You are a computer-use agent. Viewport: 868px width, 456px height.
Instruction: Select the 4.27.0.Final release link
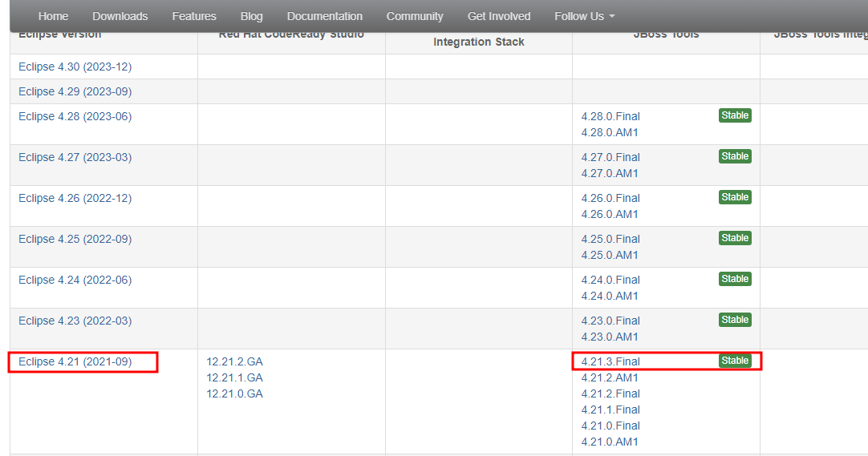pyautogui.click(x=610, y=158)
